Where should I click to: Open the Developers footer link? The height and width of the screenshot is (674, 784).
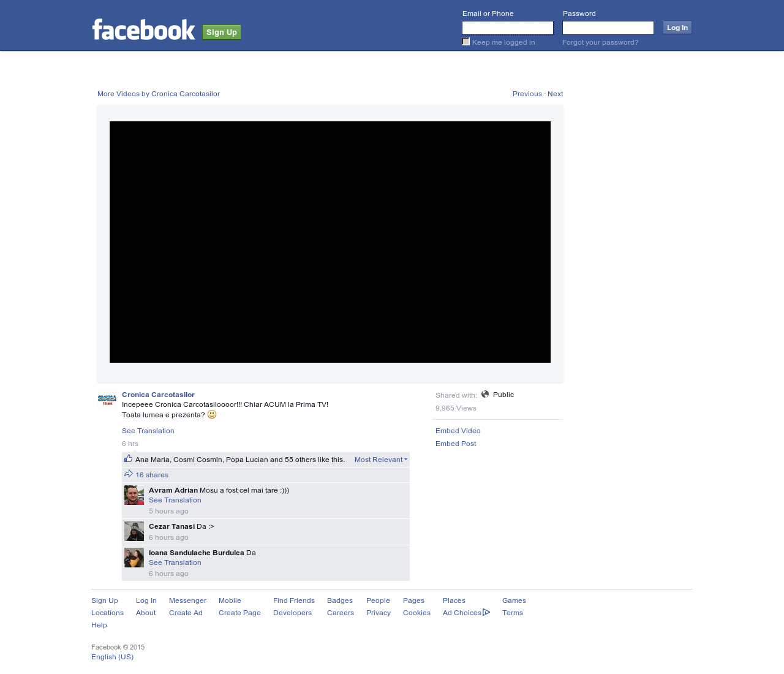292,613
